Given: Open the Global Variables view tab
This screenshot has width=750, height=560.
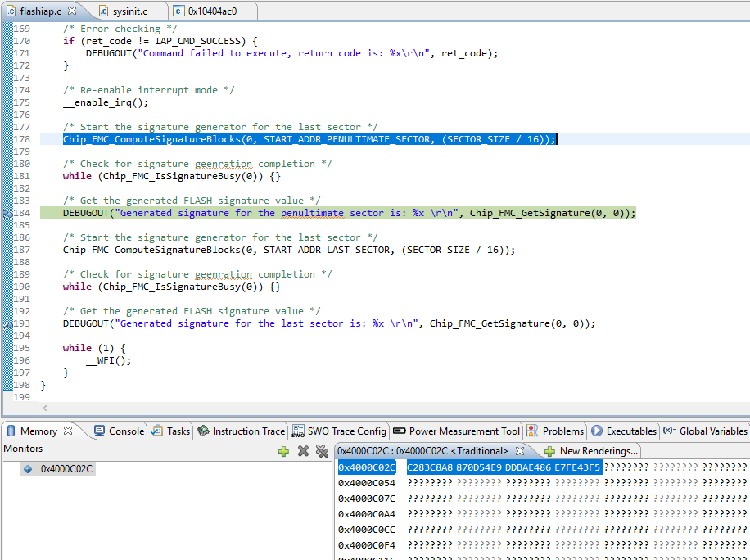Looking at the screenshot, I should [705, 431].
